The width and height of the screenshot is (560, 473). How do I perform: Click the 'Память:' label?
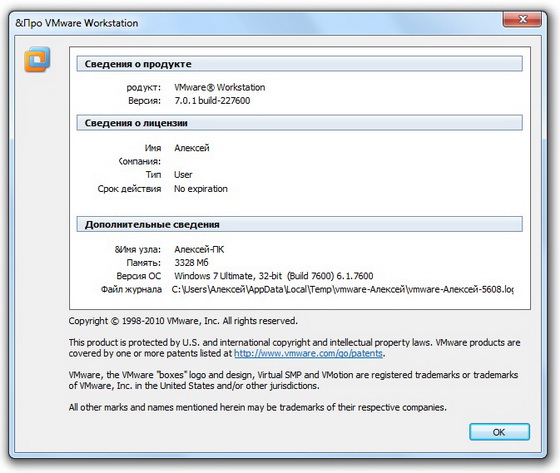coord(144,263)
